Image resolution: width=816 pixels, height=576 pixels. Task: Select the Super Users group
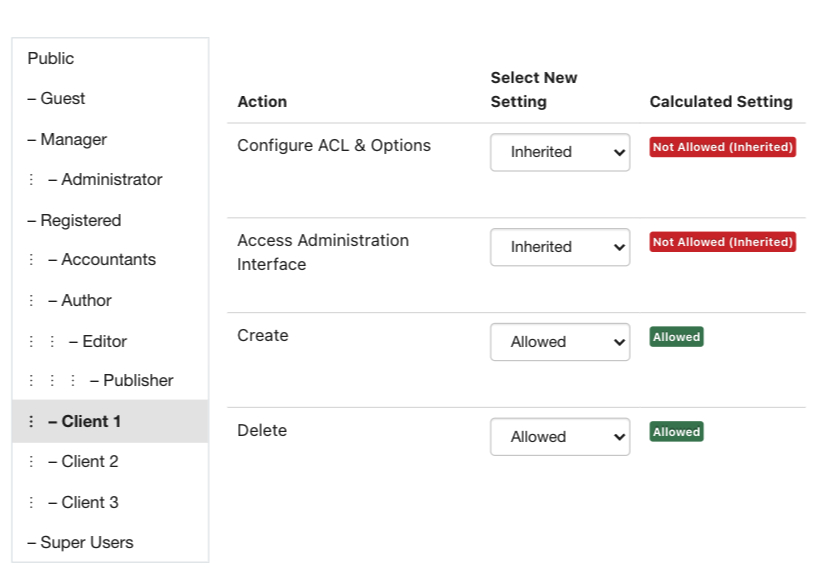tap(110, 542)
